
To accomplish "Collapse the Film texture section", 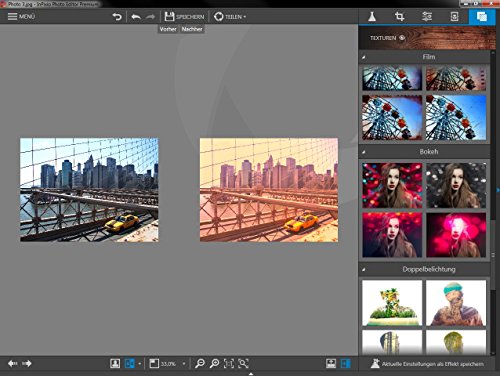I will click(364, 57).
